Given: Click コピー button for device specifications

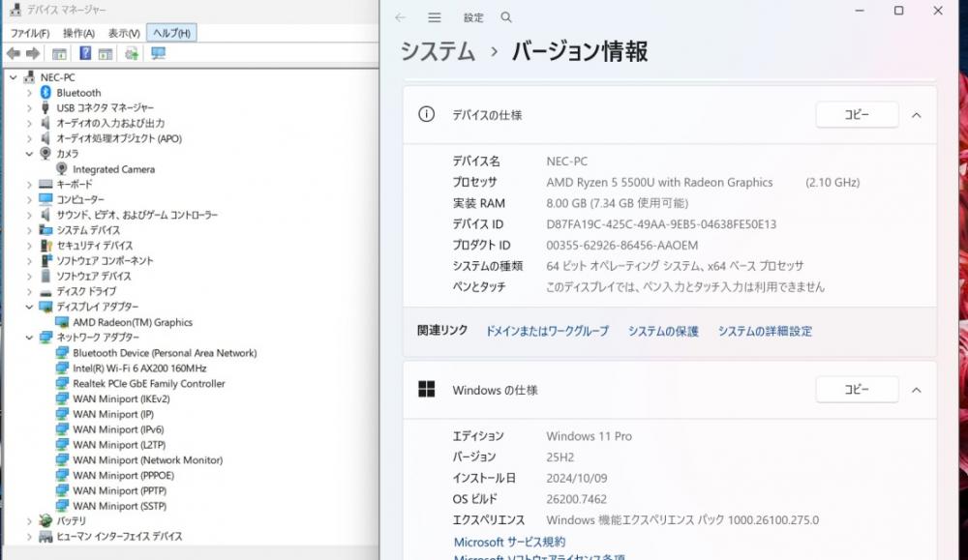Looking at the screenshot, I should [x=857, y=115].
